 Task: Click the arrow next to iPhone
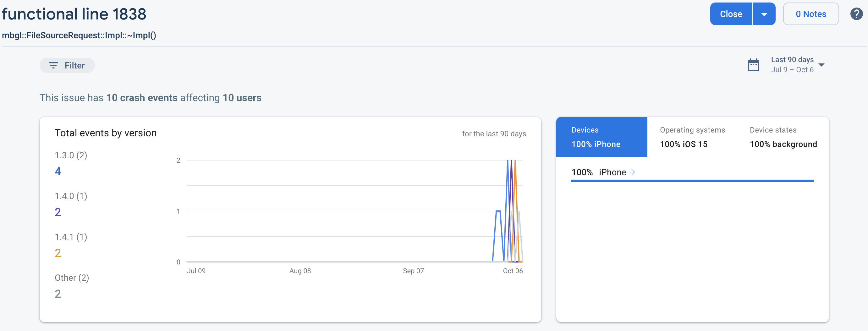(633, 172)
